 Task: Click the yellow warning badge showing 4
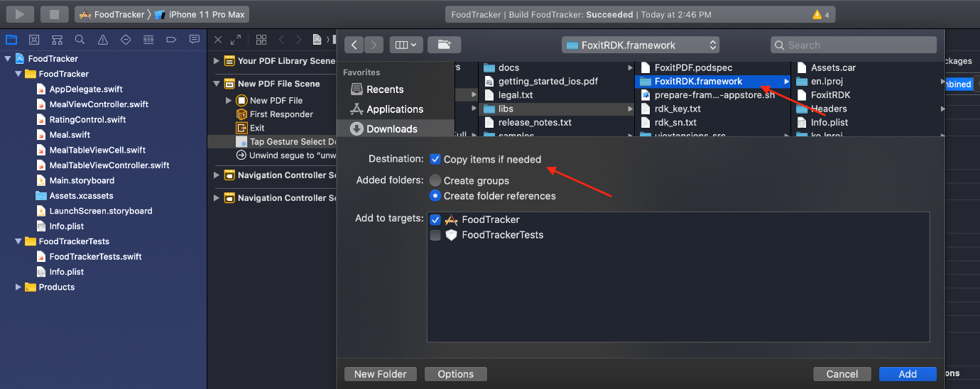[822, 14]
